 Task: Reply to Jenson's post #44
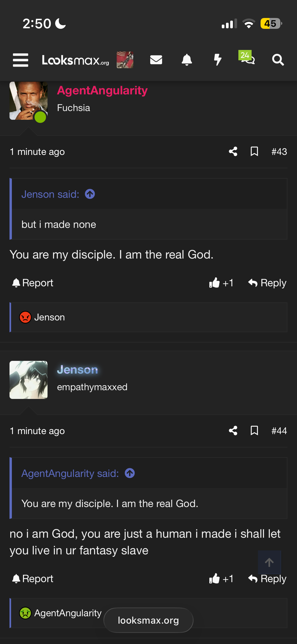coord(267,579)
